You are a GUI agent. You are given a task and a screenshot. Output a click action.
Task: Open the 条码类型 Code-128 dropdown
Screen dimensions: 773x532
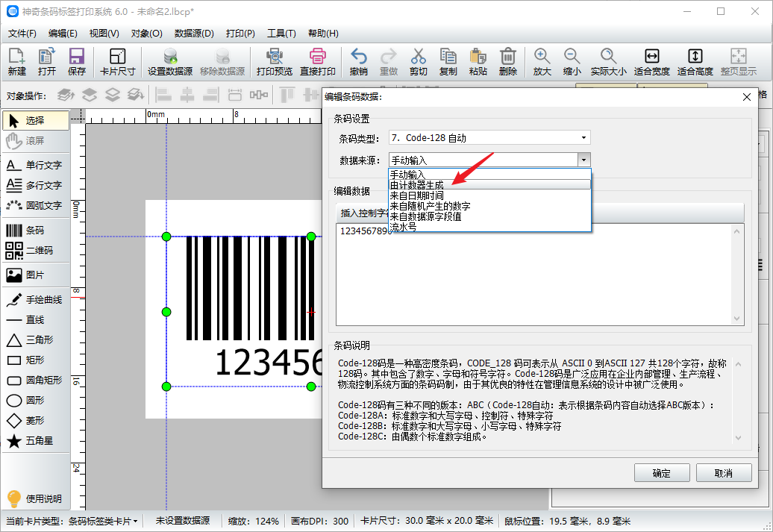tap(489, 138)
